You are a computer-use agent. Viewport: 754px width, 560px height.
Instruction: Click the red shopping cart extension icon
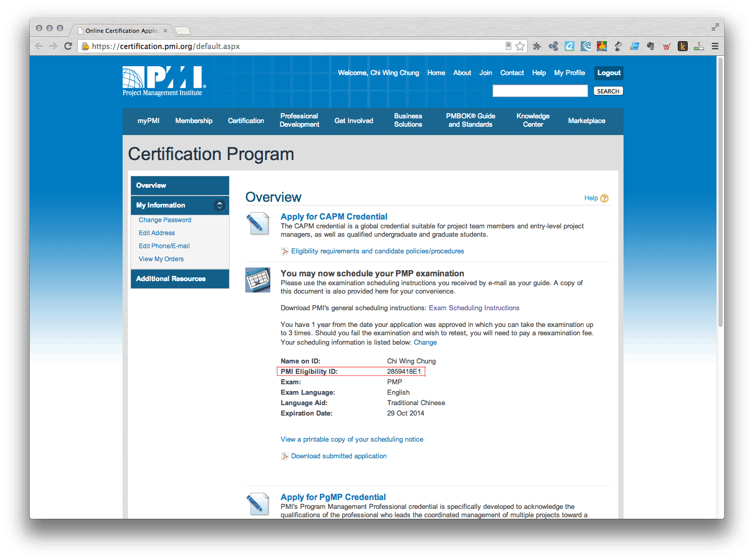pyautogui.click(x=667, y=46)
